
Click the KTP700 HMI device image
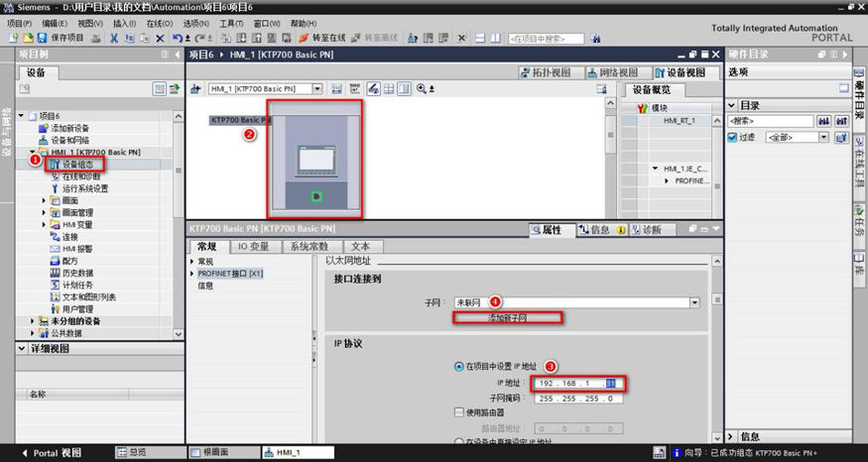315,160
